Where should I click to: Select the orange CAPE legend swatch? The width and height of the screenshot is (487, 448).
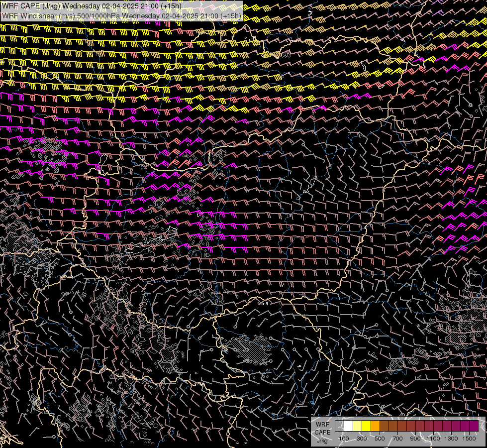375,426
